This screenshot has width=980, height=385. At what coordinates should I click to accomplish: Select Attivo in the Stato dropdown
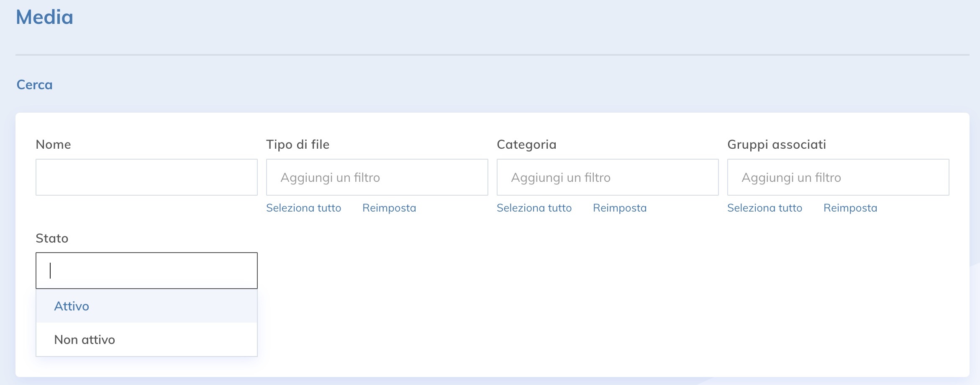71,306
